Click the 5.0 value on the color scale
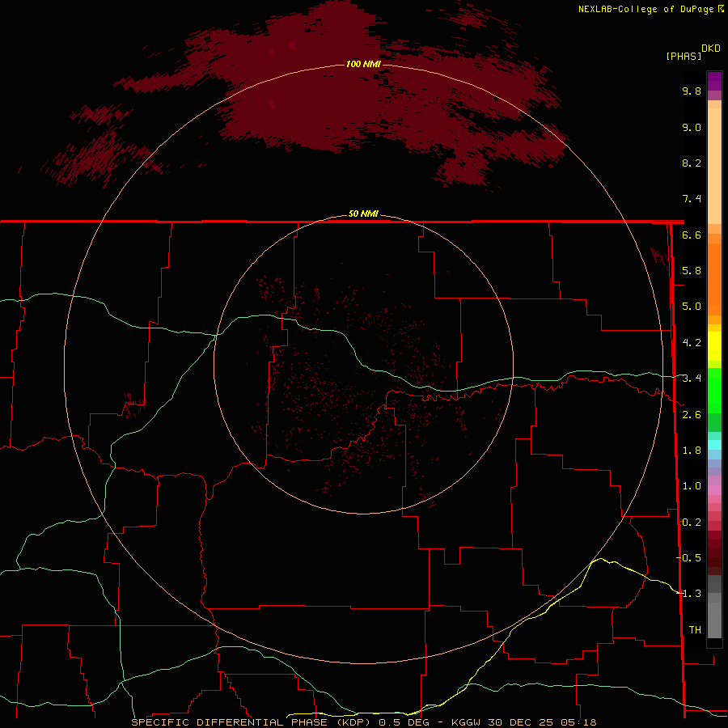 [692, 307]
